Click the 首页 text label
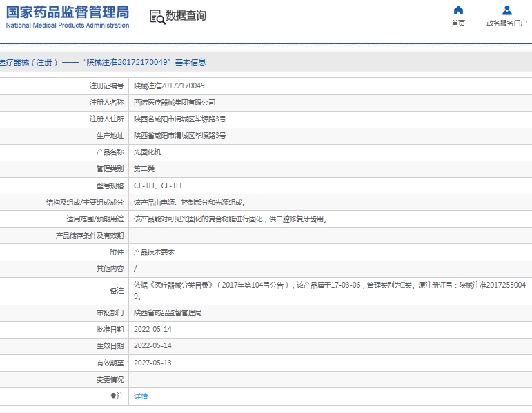 [458, 23]
